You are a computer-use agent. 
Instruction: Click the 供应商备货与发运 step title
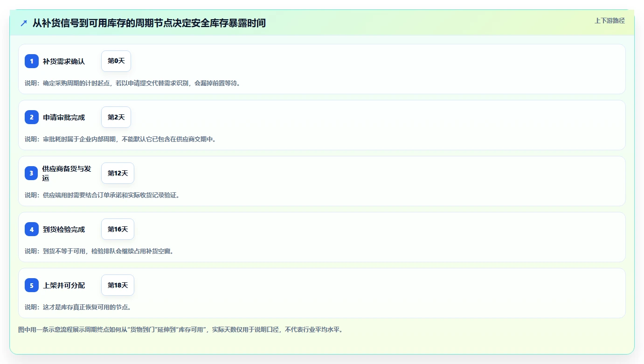click(67, 173)
